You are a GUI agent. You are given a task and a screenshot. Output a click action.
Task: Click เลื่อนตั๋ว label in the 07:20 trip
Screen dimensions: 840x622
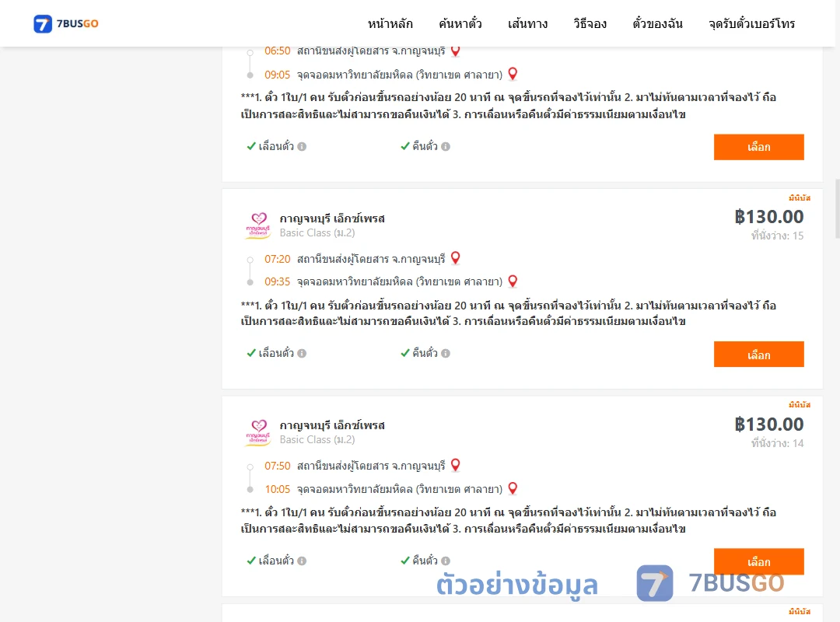pos(276,353)
